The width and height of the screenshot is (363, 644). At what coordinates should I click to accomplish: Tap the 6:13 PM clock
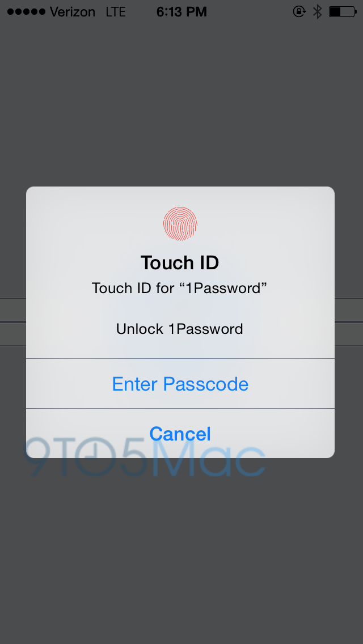point(181,12)
